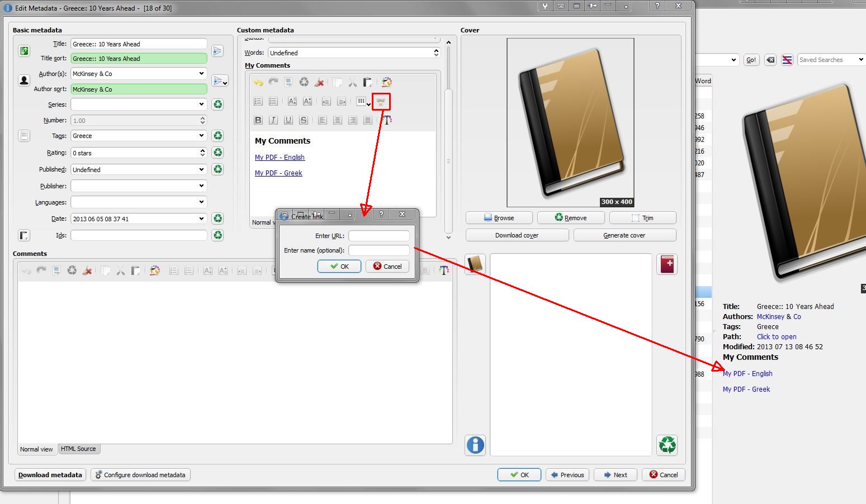The image size is (866, 504).
Task: Toggle bold in My Comments
Action: (258, 120)
